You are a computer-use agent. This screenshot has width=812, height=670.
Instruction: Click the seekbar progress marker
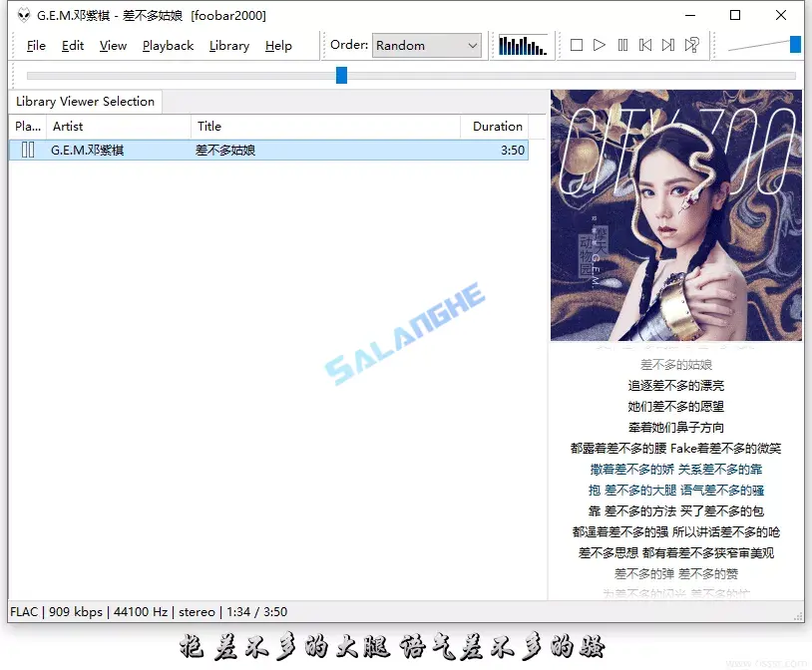click(341, 75)
